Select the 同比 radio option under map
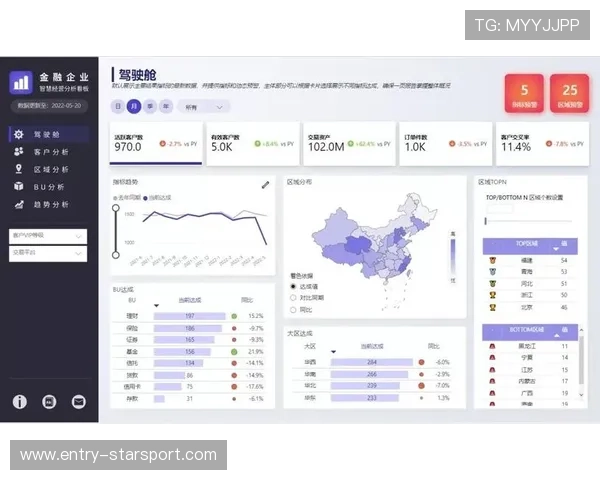The height and width of the screenshot is (480, 600). tap(292, 308)
